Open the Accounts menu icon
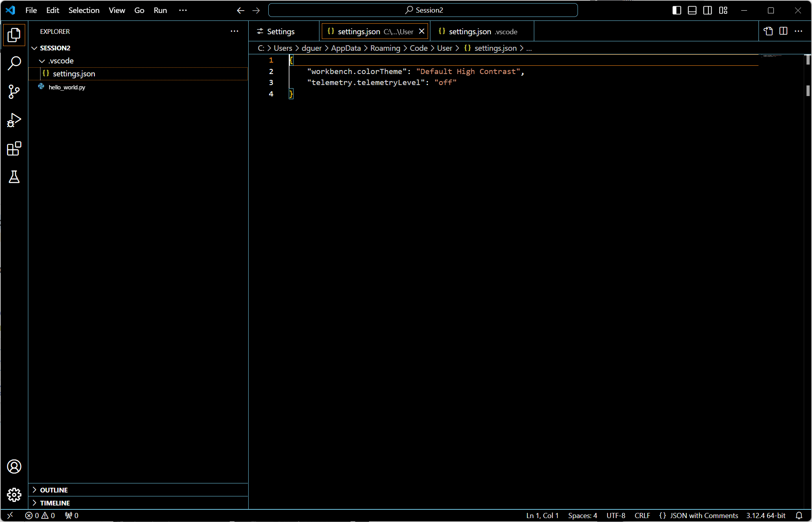 (x=14, y=466)
